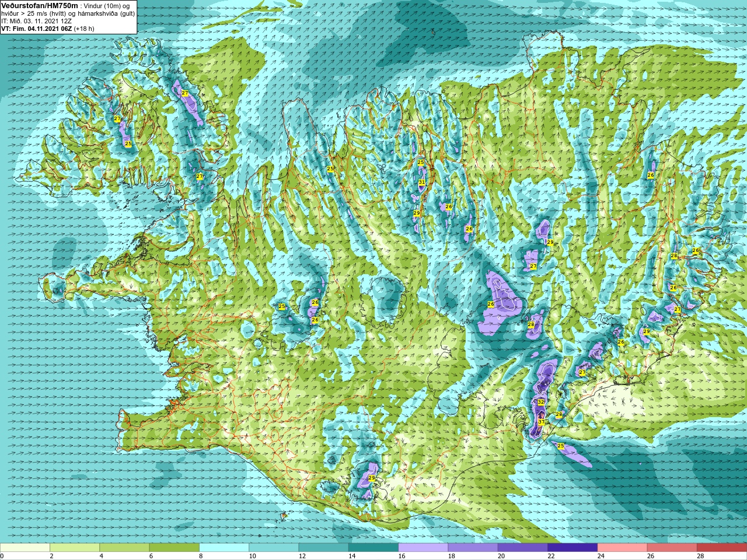Select the 20–22 m/s violet legend swatch
747x560 pixels.
pyautogui.click(x=523, y=547)
